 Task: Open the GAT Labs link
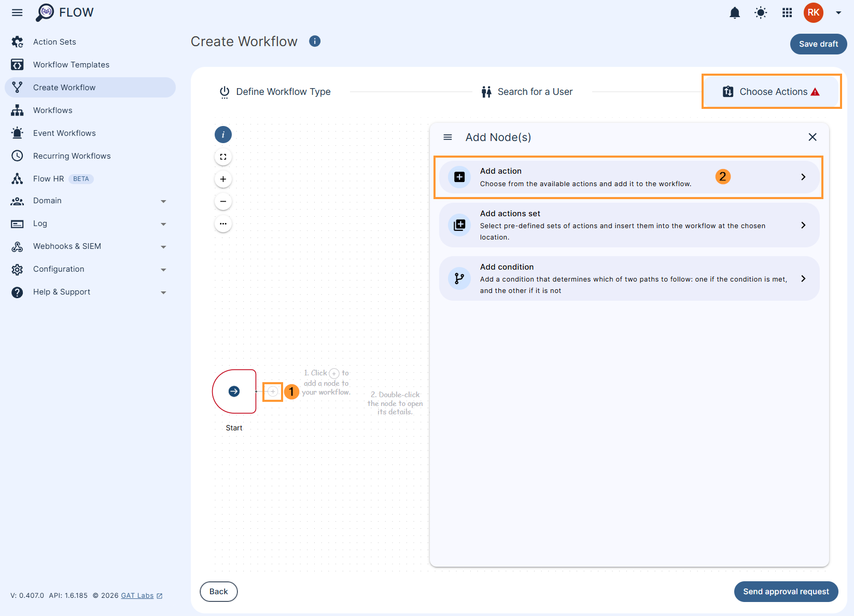[x=137, y=595]
